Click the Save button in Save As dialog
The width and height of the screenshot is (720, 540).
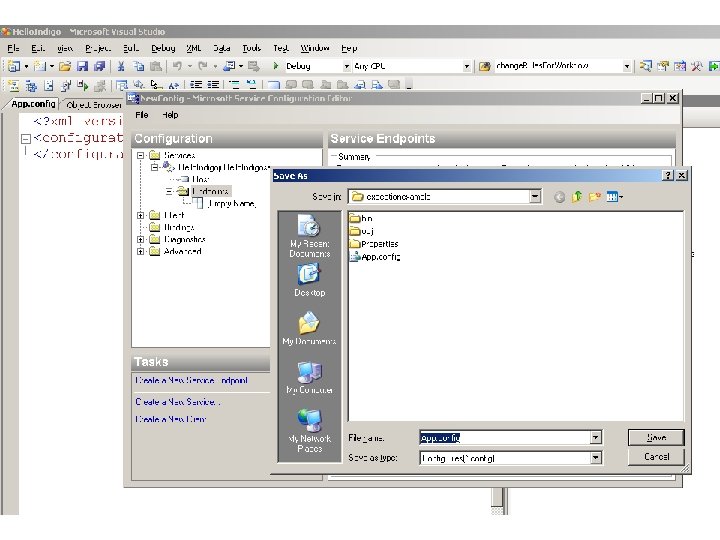pyautogui.click(x=656, y=438)
